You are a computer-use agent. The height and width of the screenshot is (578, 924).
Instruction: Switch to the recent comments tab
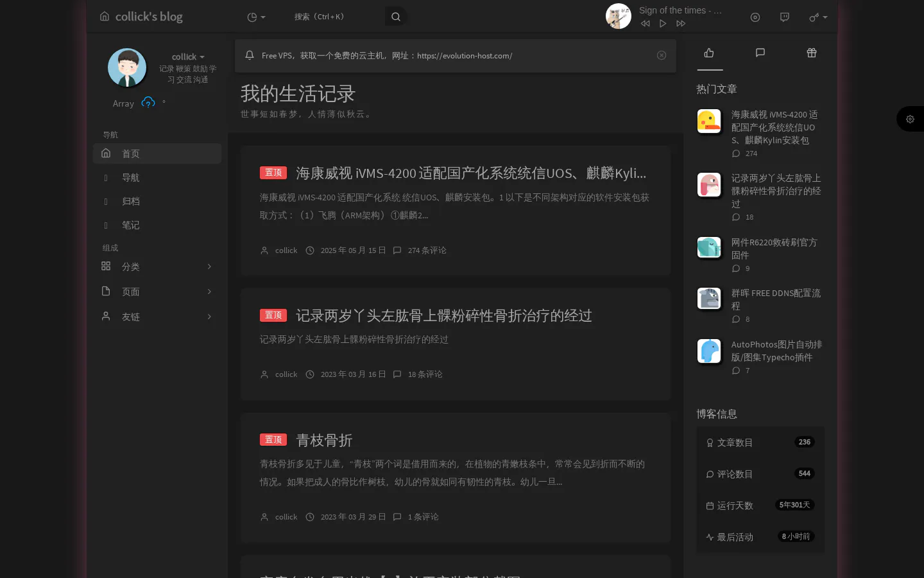[760, 53]
